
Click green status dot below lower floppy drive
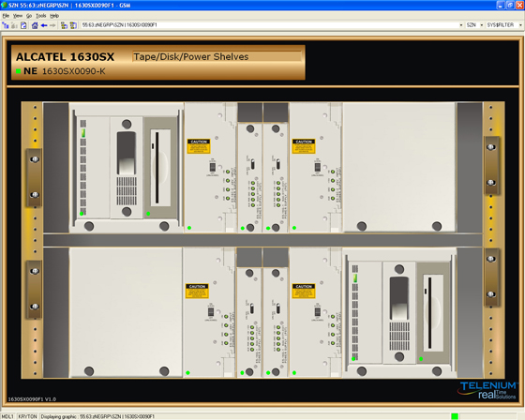click(x=421, y=359)
